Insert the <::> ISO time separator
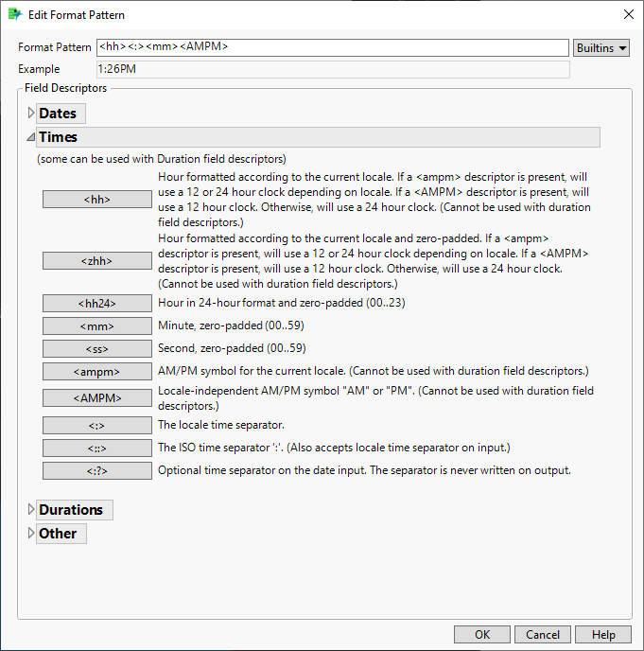Viewport: 644px width, 651px height. [97, 449]
